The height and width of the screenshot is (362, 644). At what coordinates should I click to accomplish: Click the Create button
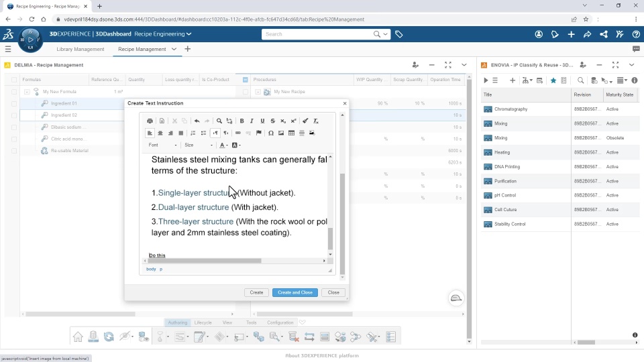pyautogui.click(x=256, y=293)
